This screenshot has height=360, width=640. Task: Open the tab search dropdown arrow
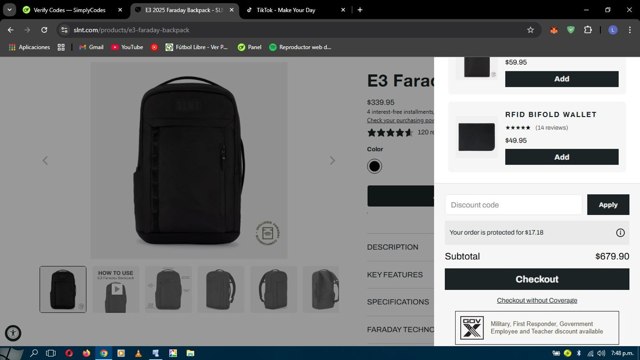(x=9, y=10)
